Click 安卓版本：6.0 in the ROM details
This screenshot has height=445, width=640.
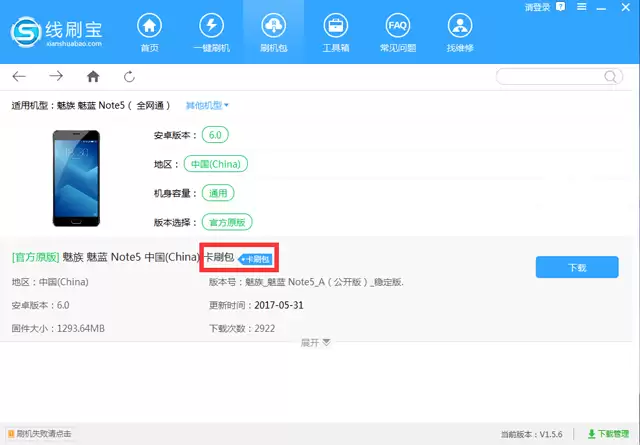tap(40, 305)
